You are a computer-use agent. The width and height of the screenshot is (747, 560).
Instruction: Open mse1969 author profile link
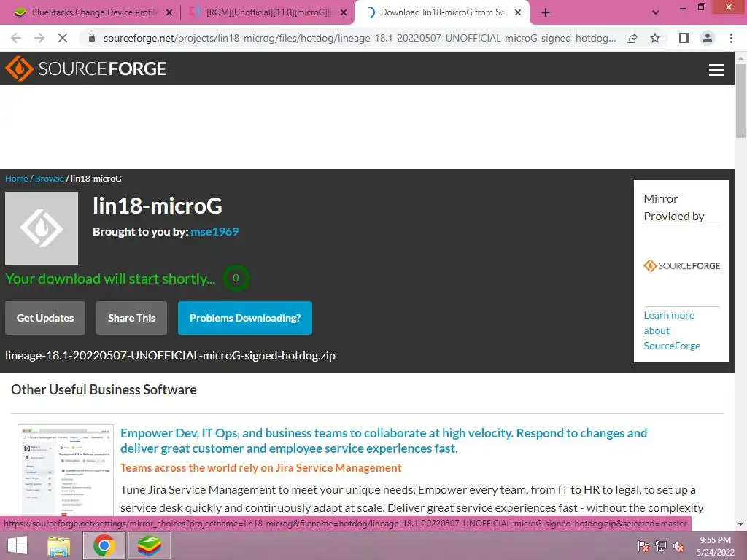(214, 232)
